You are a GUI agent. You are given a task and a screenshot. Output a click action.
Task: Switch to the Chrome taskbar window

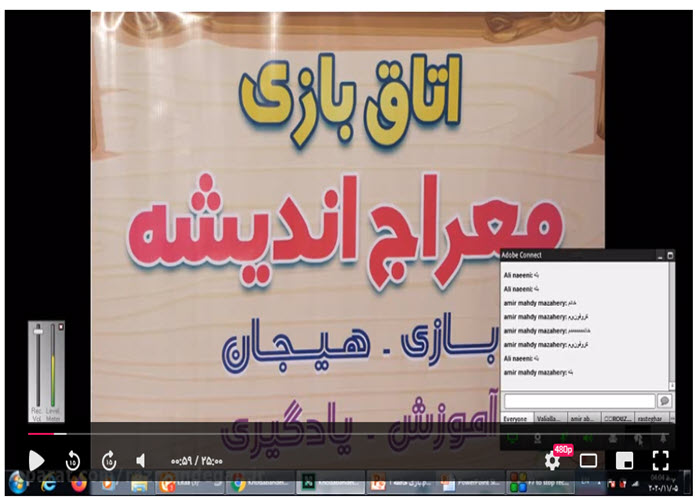[261, 484]
